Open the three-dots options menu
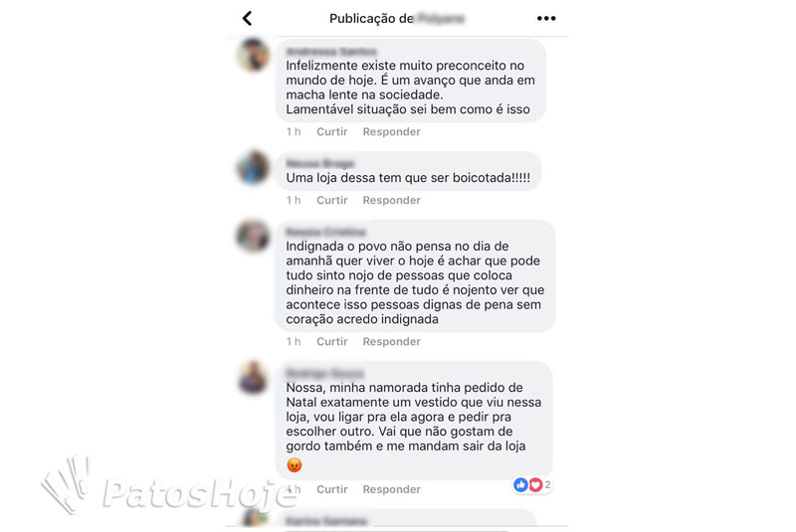This screenshot has width=796, height=532. pos(546,18)
